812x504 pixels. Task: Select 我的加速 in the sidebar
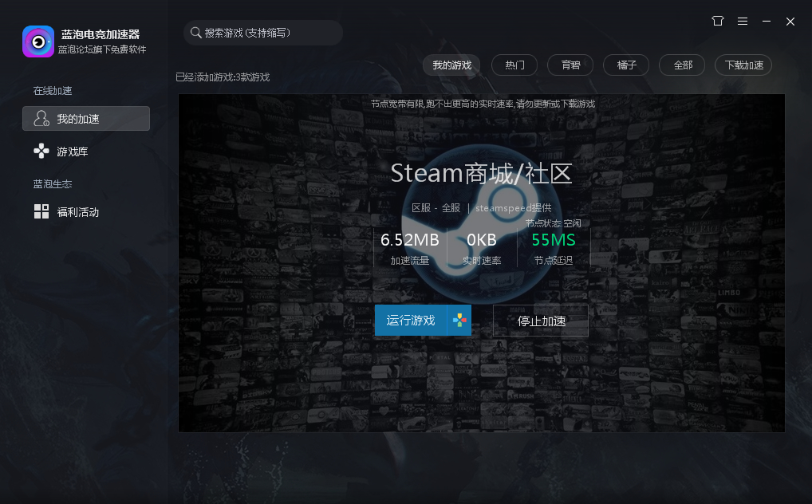(x=86, y=119)
